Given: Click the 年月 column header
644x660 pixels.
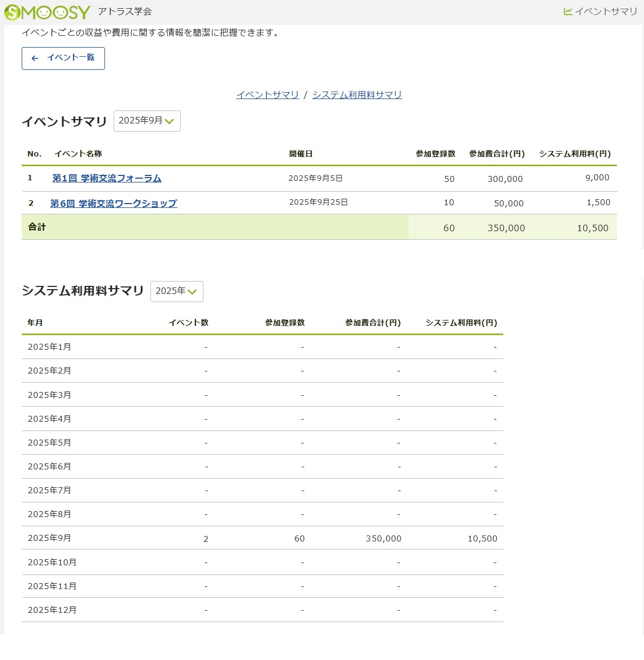Looking at the screenshot, I should pyautogui.click(x=35, y=323).
